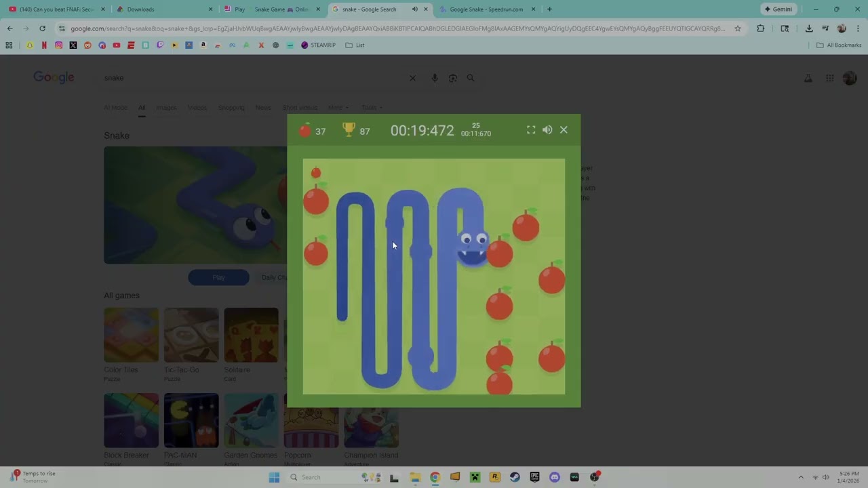Open Windows Start menu

(x=274, y=477)
